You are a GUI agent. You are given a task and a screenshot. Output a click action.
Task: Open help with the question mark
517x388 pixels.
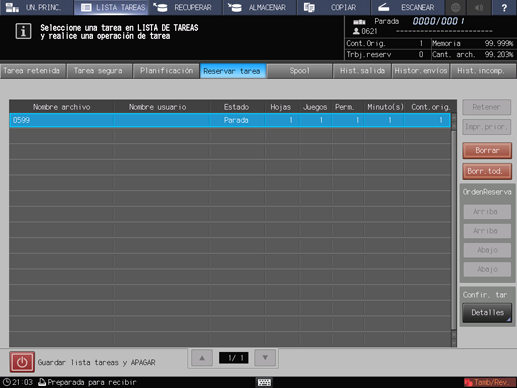tap(504, 7)
